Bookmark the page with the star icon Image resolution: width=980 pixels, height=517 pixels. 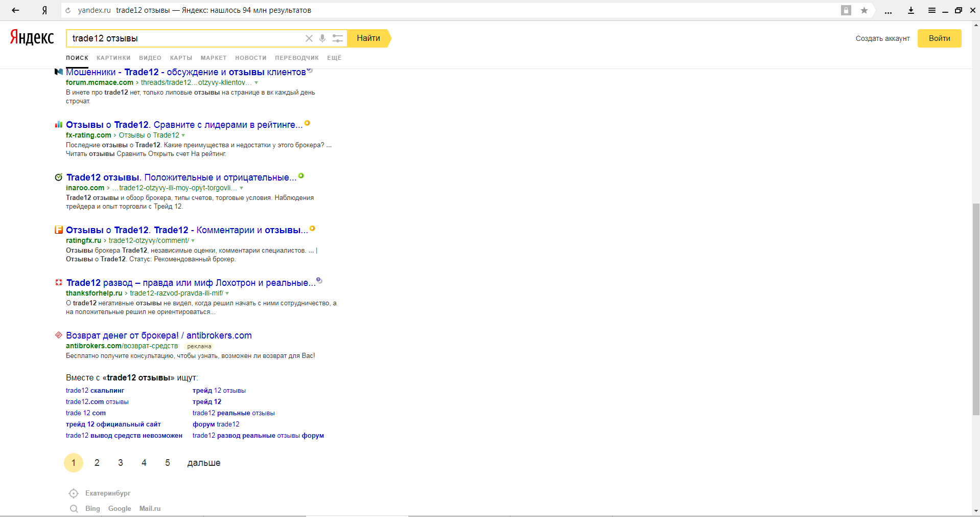click(864, 10)
